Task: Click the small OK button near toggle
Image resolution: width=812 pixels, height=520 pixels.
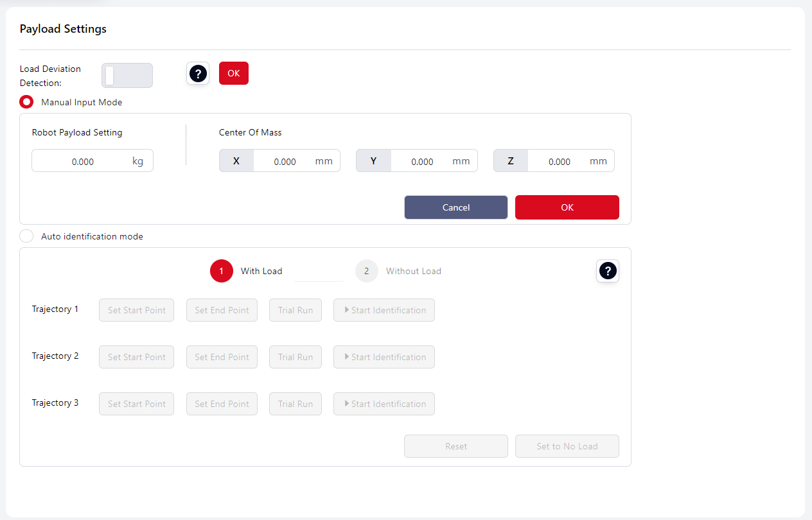Action: pyautogui.click(x=233, y=73)
